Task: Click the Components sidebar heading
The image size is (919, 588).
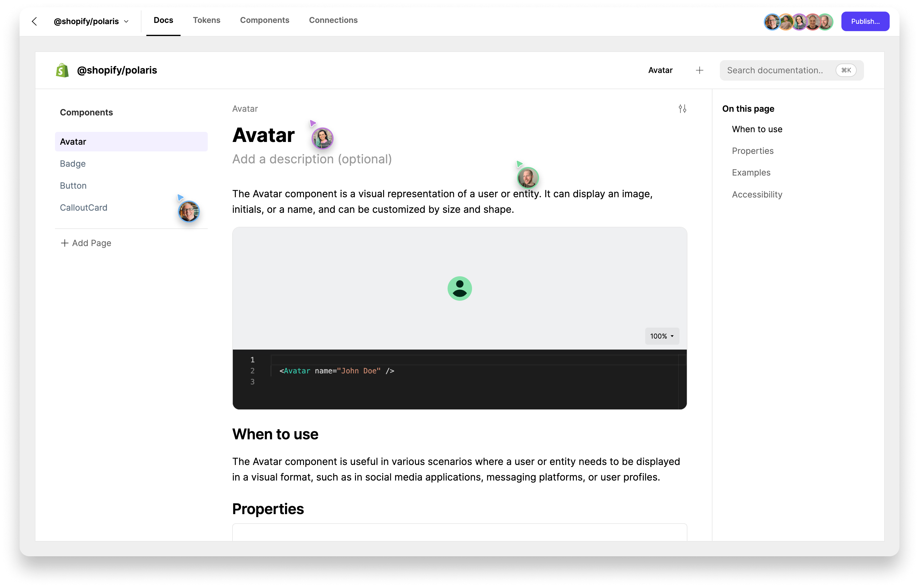Action: click(x=86, y=113)
